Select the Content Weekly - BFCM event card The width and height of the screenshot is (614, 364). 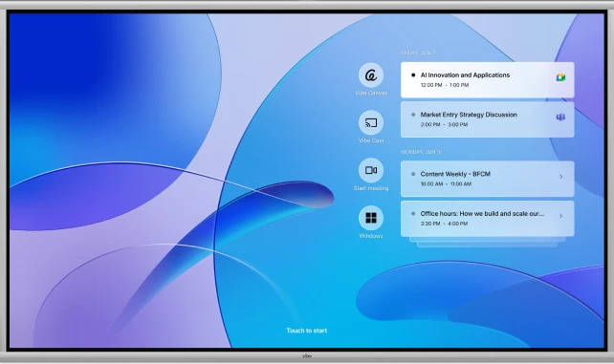[487, 179]
